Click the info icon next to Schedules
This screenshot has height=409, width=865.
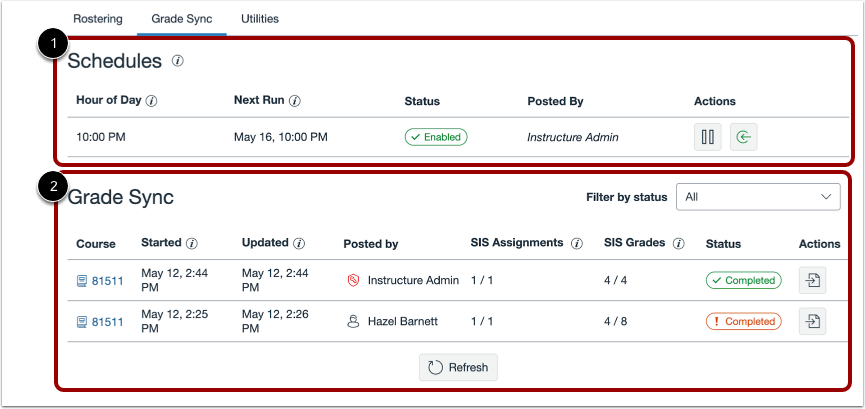coord(177,61)
